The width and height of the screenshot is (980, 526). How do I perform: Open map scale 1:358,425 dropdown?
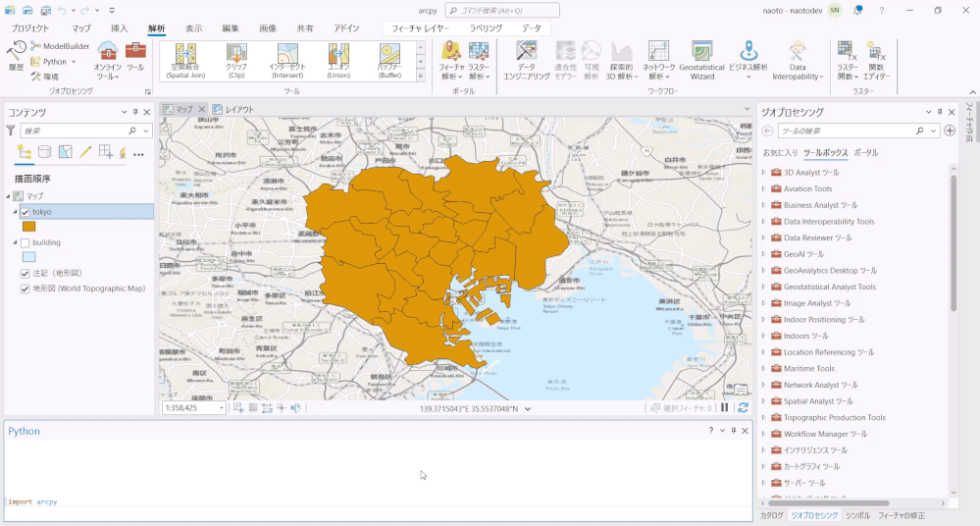point(222,408)
